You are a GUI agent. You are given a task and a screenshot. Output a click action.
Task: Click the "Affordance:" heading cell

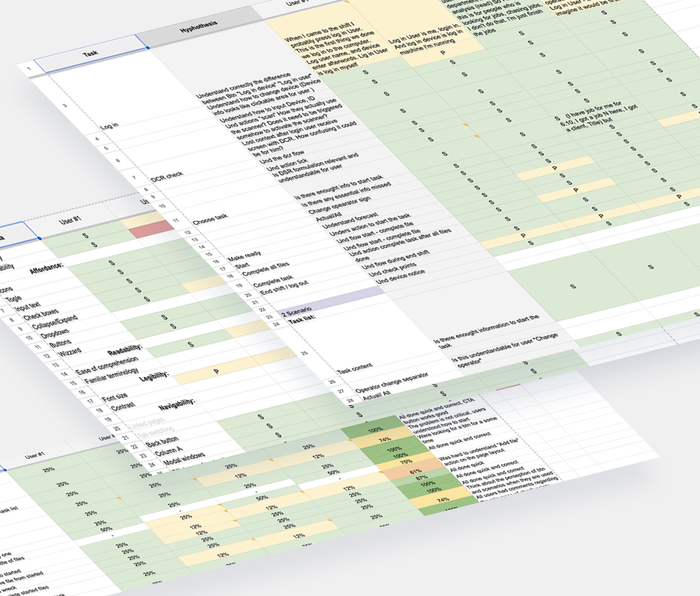[x=47, y=268]
